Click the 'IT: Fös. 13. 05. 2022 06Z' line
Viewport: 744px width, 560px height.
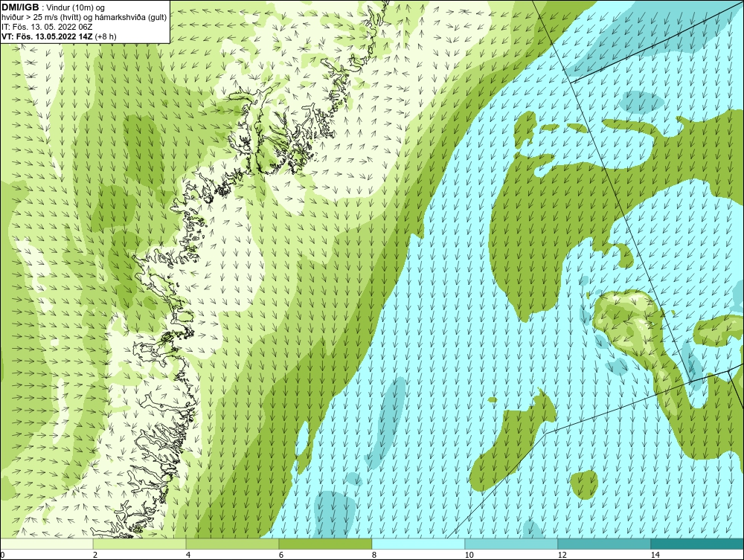tap(47, 27)
